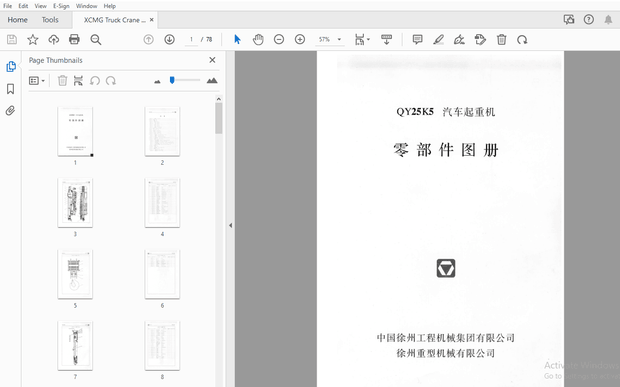Select page 8 thumbnail
This screenshot has height=387, width=620.
pos(162,346)
